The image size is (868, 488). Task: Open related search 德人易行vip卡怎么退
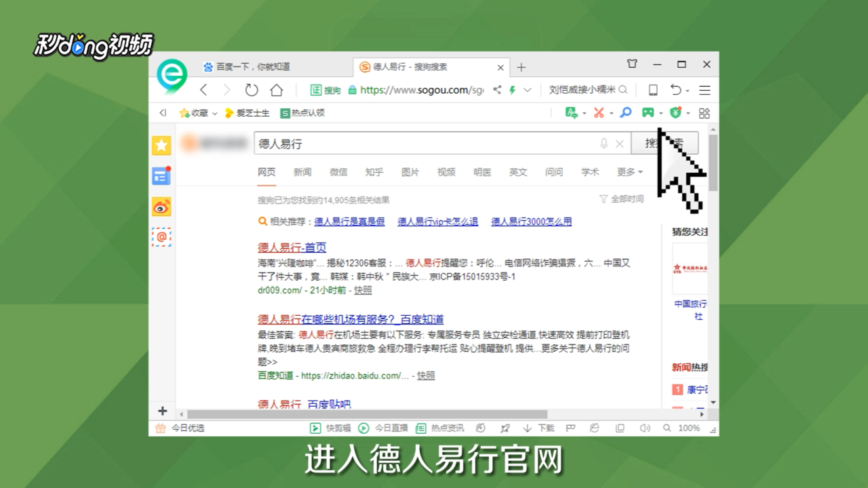point(437,222)
